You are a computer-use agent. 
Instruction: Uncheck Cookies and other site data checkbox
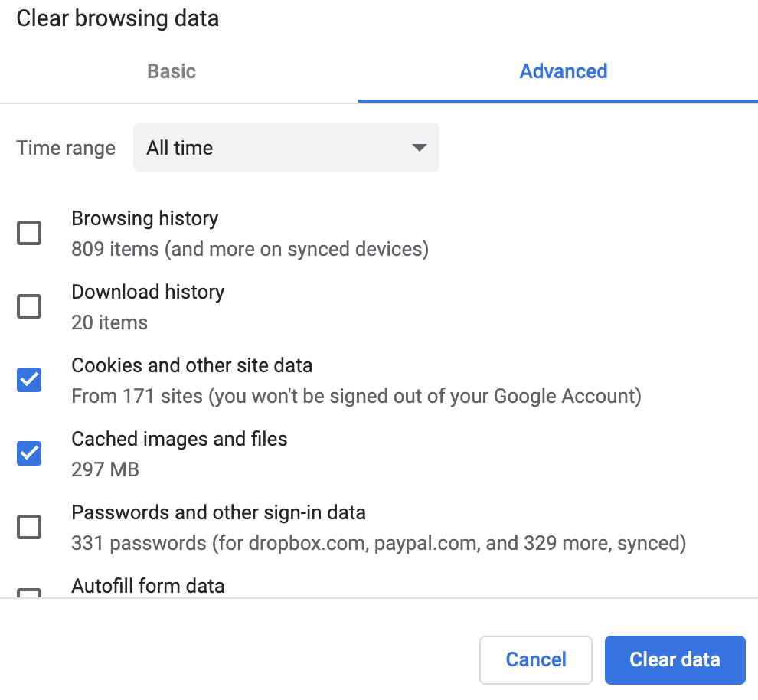click(29, 380)
